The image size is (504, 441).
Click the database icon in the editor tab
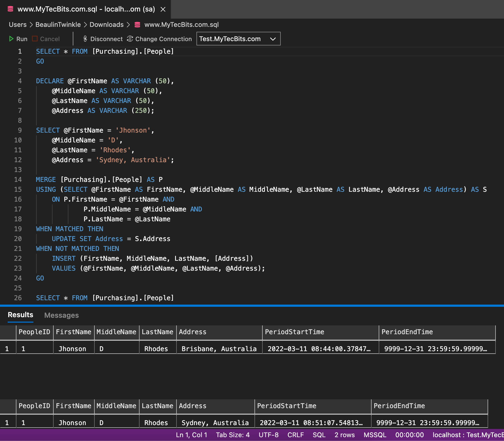point(10,9)
